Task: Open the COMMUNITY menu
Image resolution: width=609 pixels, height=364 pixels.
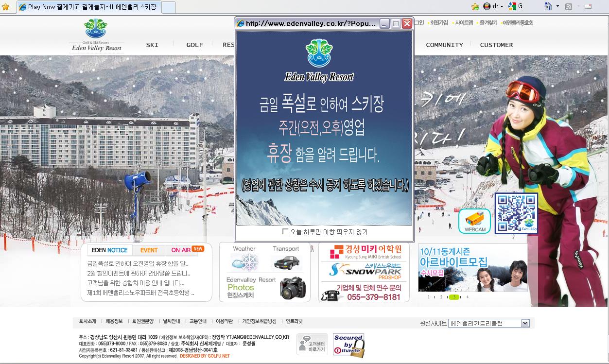Action: pyautogui.click(x=444, y=45)
